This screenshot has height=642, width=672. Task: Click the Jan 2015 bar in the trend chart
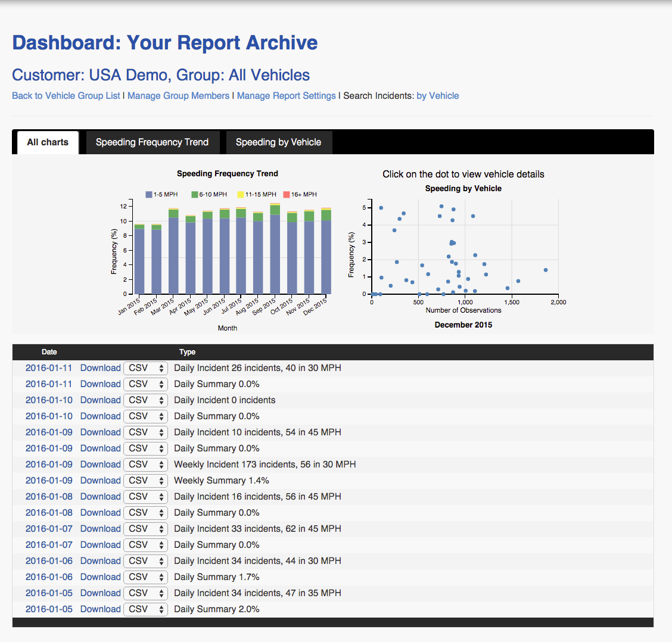[x=139, y=261]
